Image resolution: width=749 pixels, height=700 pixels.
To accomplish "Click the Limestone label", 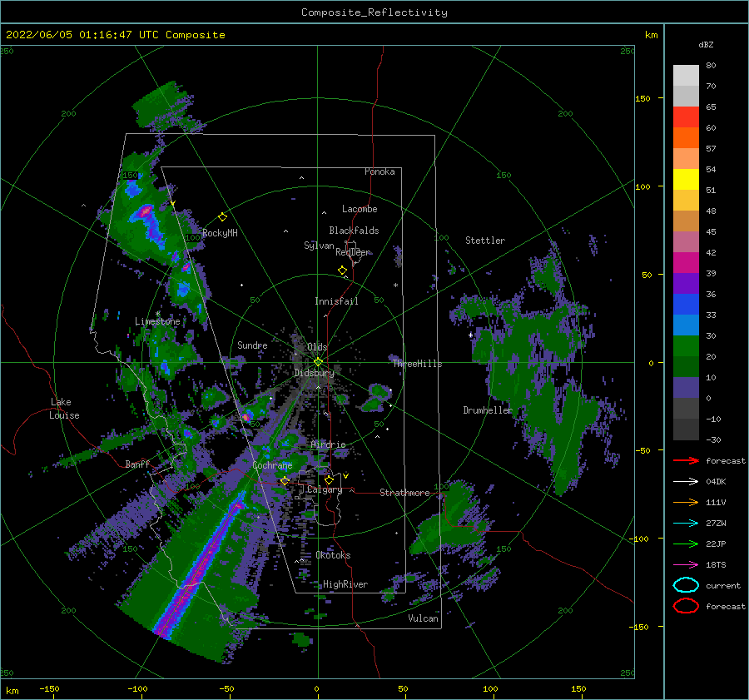I will [157, 321].
